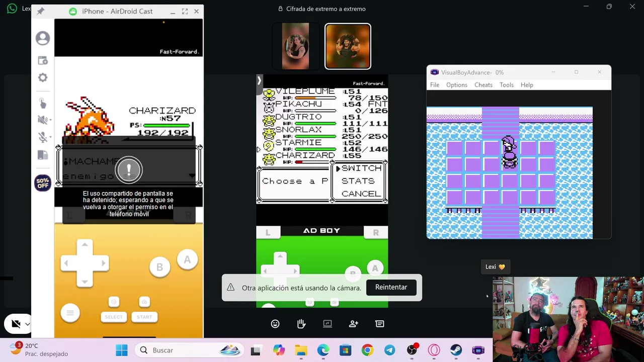The height and width of the screenshot is (362, 644).
Task: Open VisualBoyAdvance Cheats menu
Action: 484,85
